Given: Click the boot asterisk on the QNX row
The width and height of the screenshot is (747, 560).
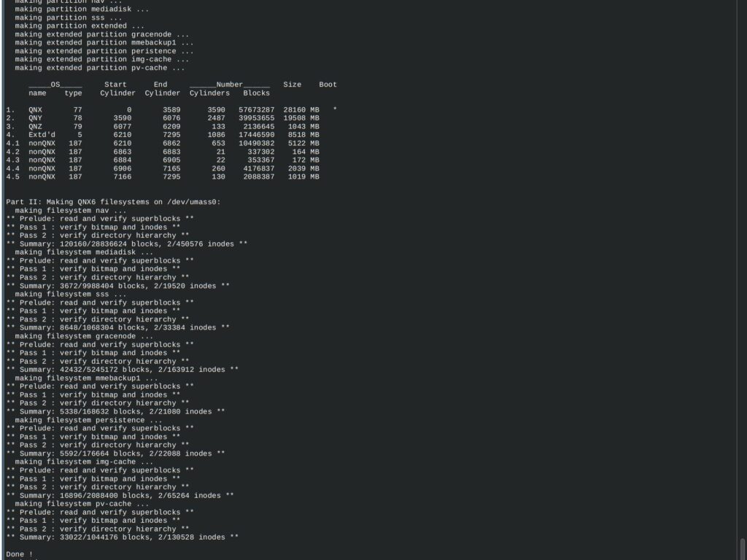Looking at the screenshot, I should 335,109.
